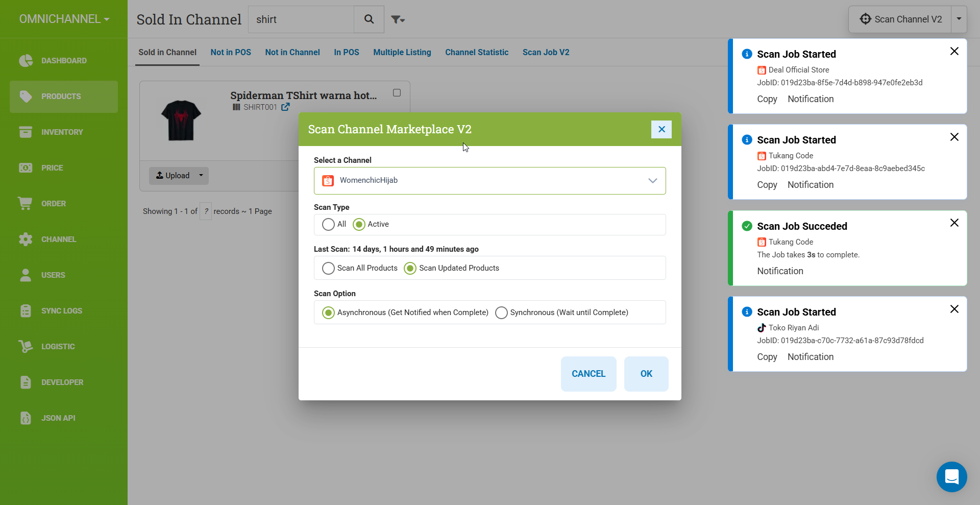
Task: Click the records count question mark box
Action: [206, 211]
